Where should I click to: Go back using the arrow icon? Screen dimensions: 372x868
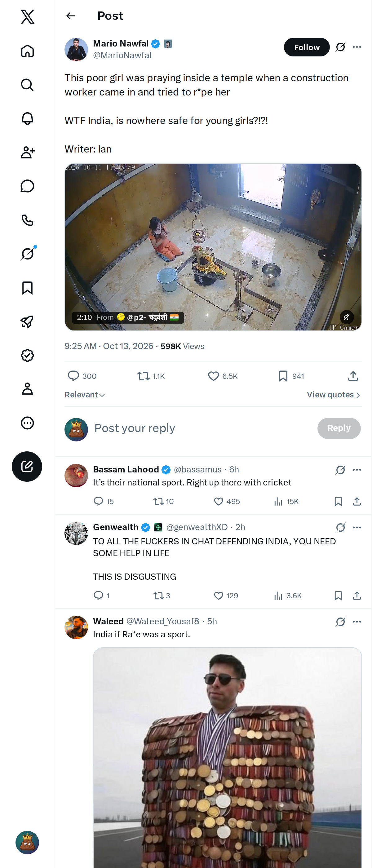pos(70,16)
